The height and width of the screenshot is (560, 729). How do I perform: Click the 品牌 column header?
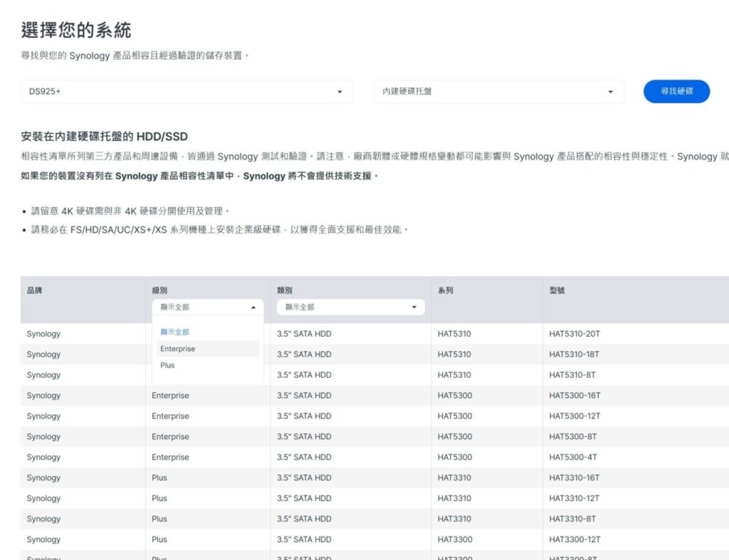(34, 290)
